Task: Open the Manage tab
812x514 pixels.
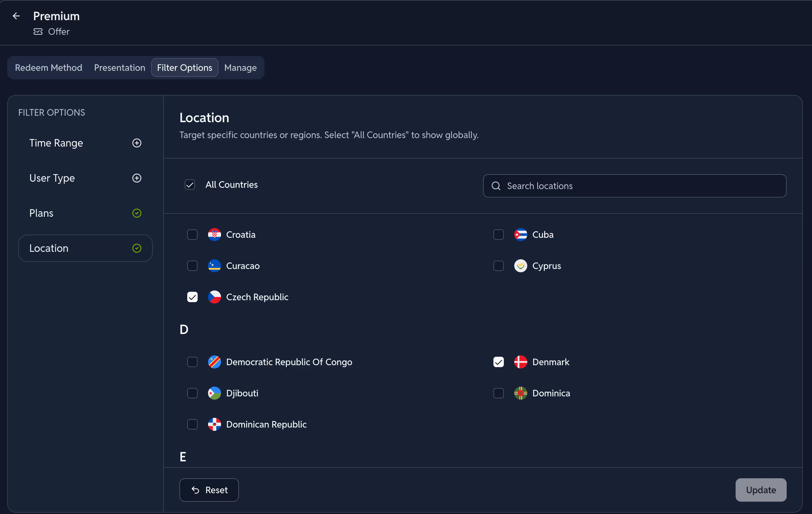Action: click(x=240, y=68)
